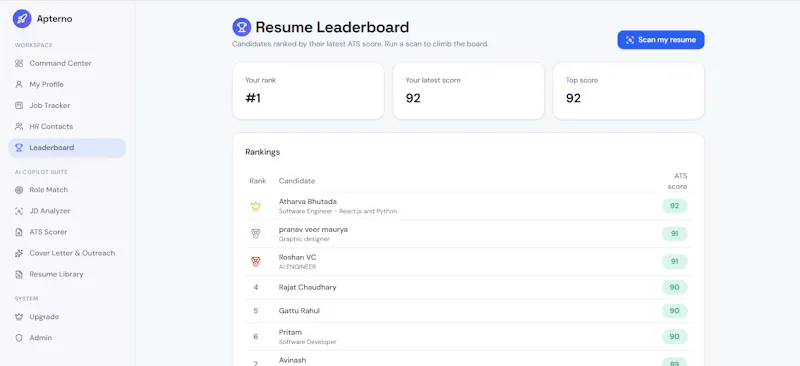Click the Your latest score card
Viewport: 800px width, 366px height.
[x=468, y=91]
